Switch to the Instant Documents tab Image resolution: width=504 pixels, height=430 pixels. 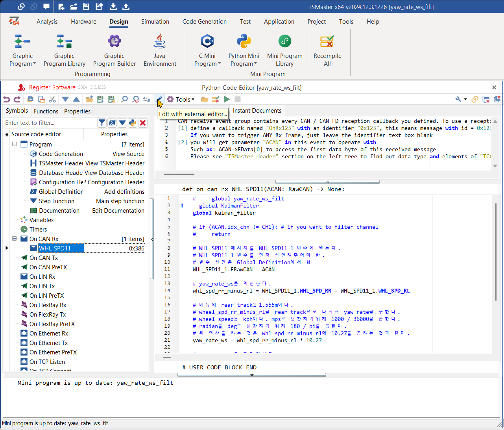click(257, 111)
